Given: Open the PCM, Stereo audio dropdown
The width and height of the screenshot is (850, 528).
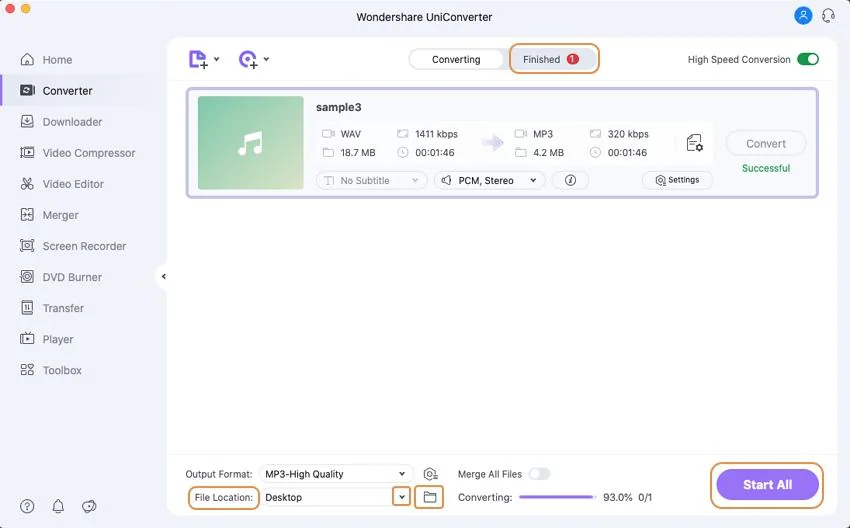Looking at the screenshot, I should pyautogui.click(x=490, y=181).
